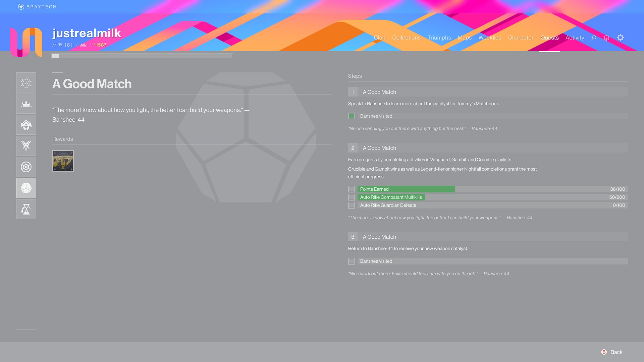Select the Vanguard sidebar category icon
This screenshot has height=362, width=644.
[26, 125]
